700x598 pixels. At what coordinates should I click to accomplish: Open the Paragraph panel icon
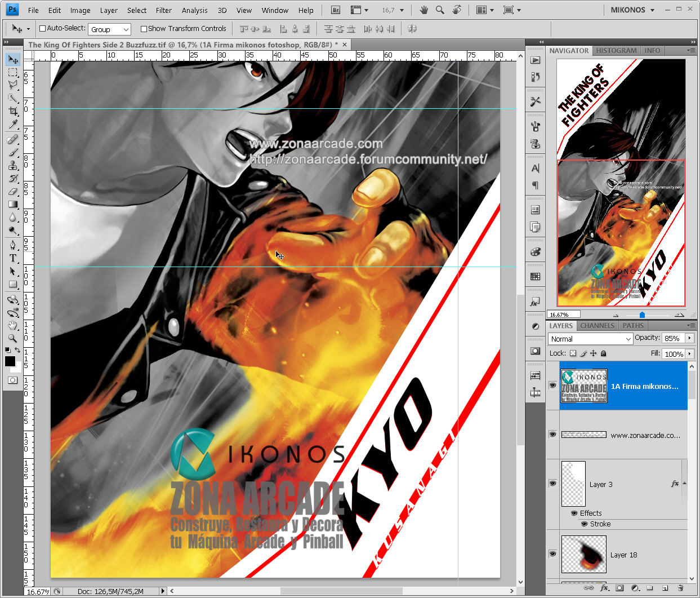[x=536, y=185]
